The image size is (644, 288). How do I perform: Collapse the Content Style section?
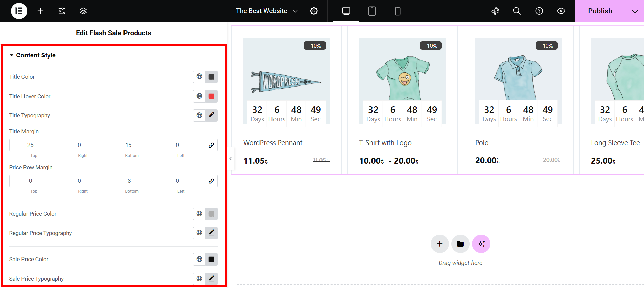(12, 55)
